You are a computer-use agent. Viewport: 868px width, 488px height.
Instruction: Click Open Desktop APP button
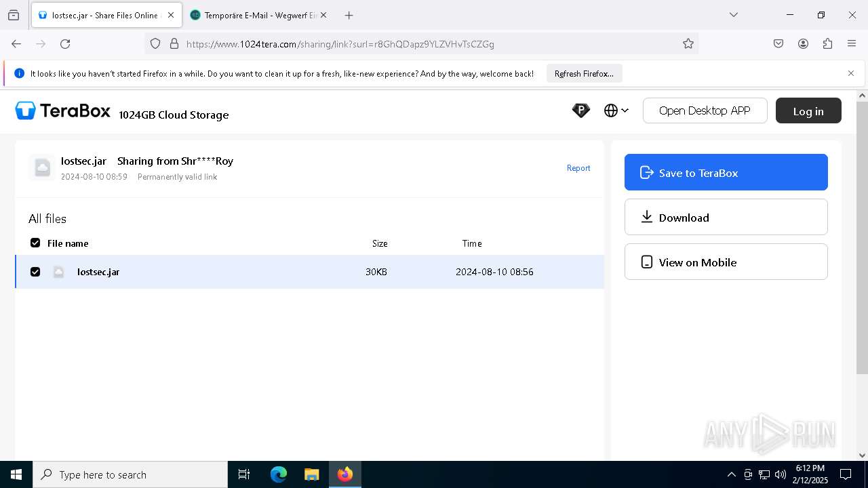coord(705,110)
